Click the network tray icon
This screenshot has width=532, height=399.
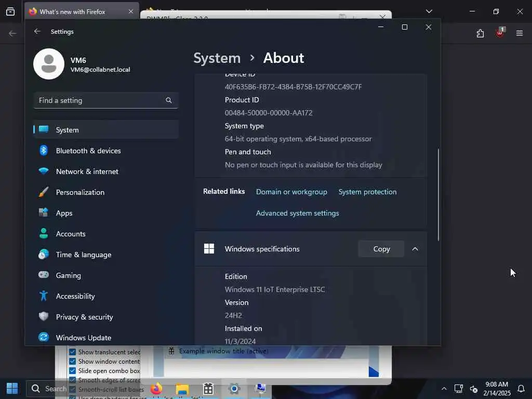click(459, 389)
